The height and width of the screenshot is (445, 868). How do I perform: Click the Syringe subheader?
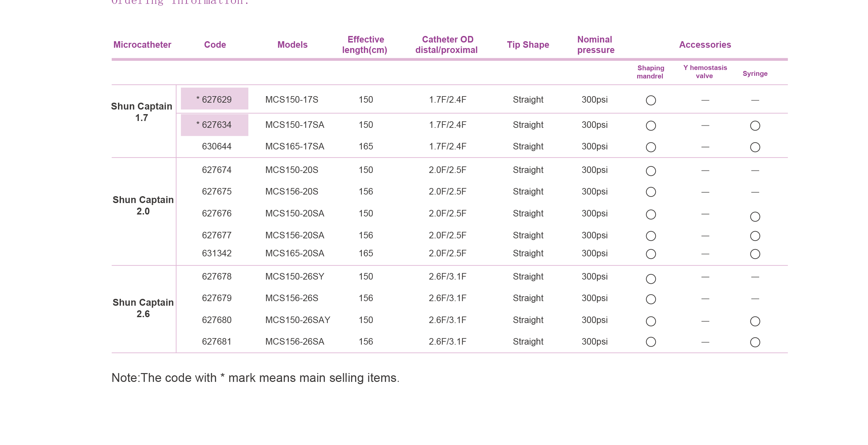(755, 74)
